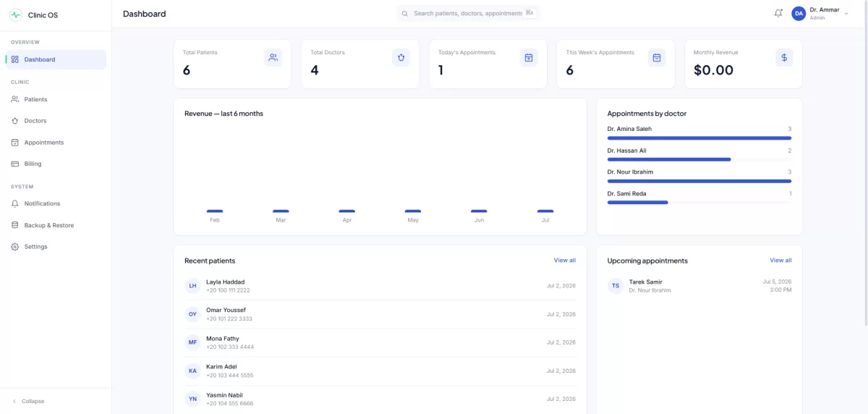Click the Dashboard grid icon in sidebar
The width and height of the screenshot is (868, 414).
pyautogui.click(x=15, y=59)
